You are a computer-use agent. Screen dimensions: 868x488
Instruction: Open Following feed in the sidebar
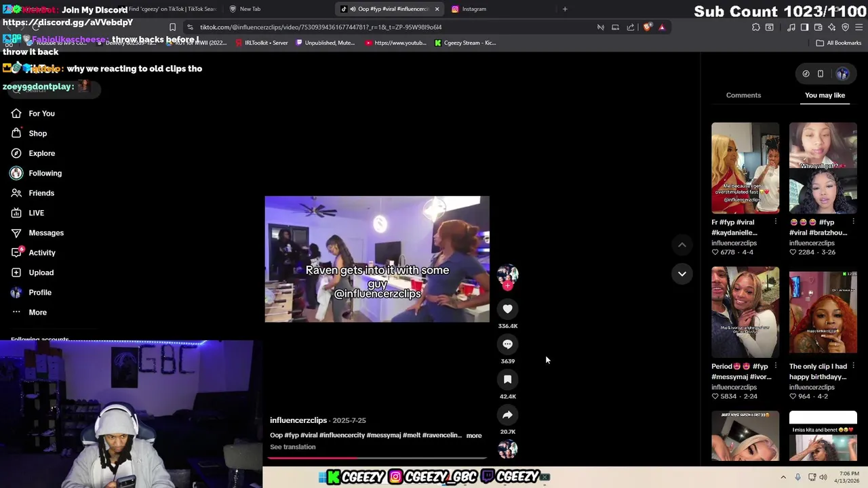click(x=45, y=173)
